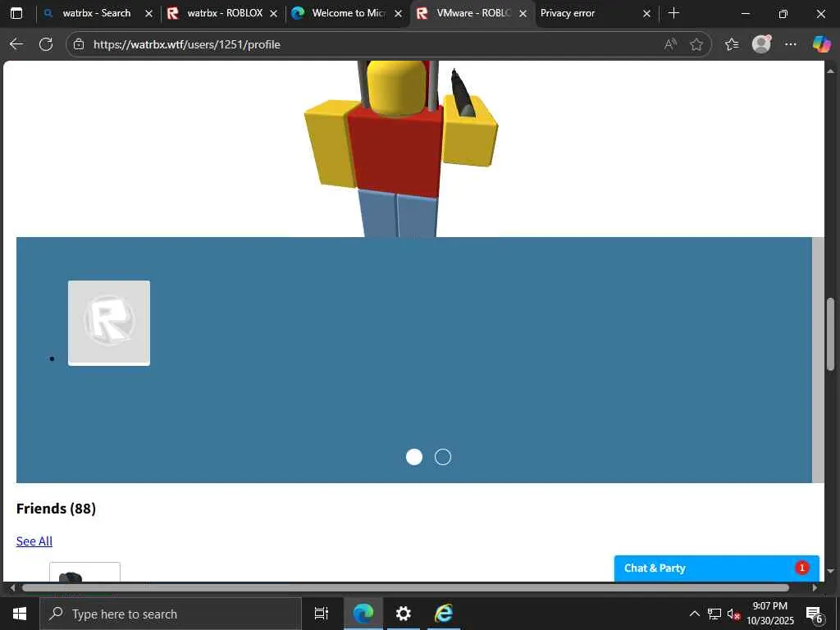
Task: Click the carousel panel gray scrollbar
Action: pyautogui.click(x=818, y=360)
